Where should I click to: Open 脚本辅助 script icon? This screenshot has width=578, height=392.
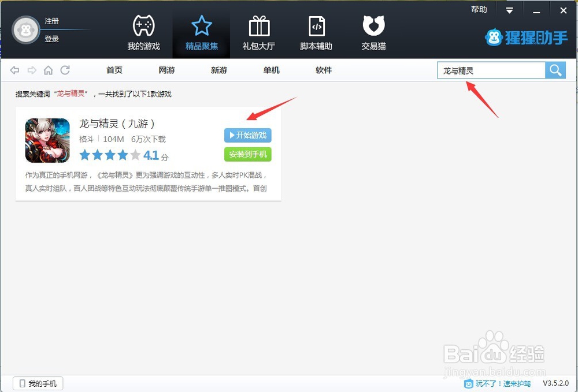(316, 26)
